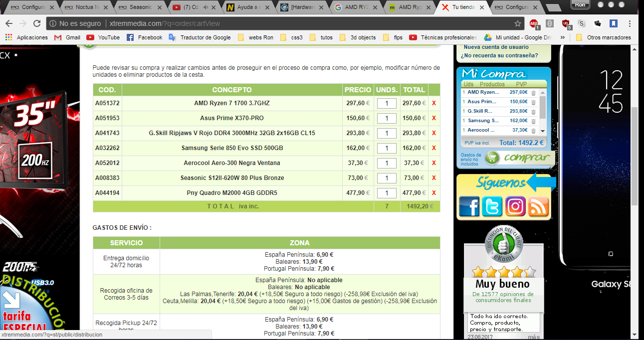Image resolution: width=644 pixels, height=340 pixels.
Task: Open the RSS feed icon
Action: (x=538, y=206)
